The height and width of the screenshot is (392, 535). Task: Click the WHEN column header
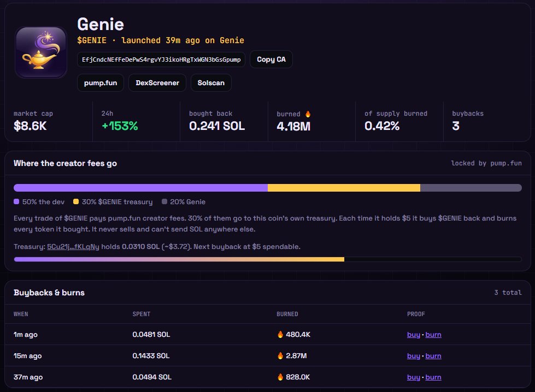coord(21,314)
